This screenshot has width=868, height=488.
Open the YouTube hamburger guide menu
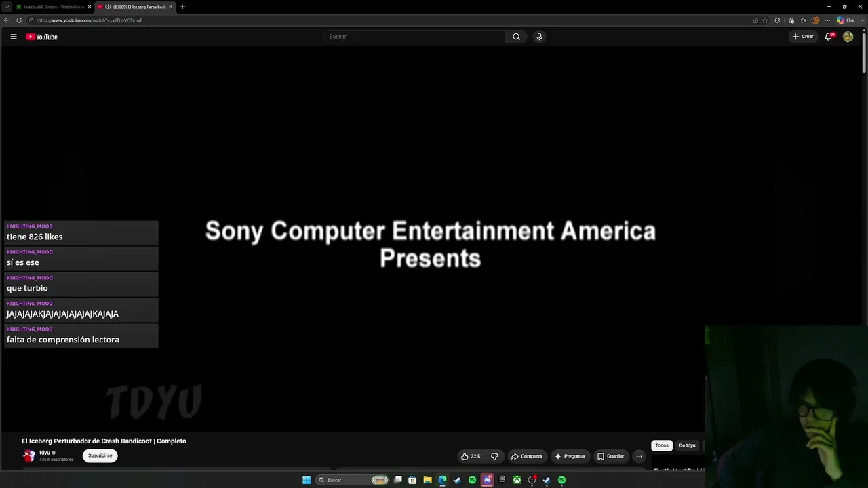pyautogui.click(x=14, y=37)
